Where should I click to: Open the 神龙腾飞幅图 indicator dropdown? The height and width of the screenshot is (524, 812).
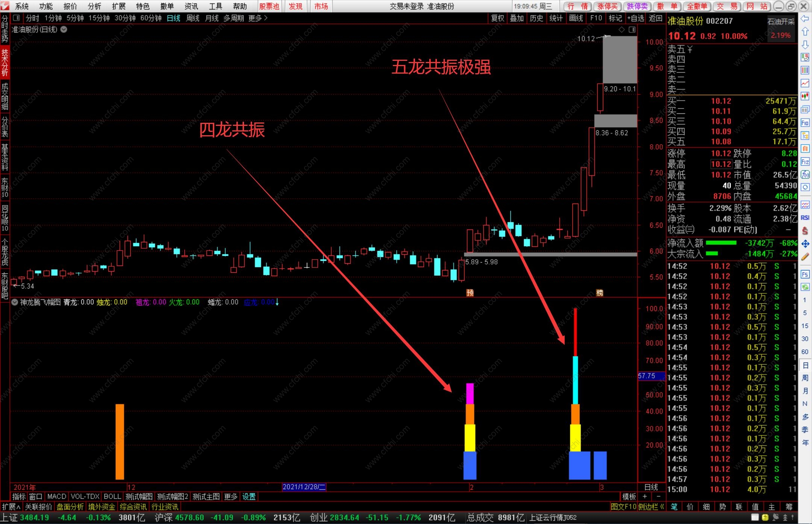15,302
